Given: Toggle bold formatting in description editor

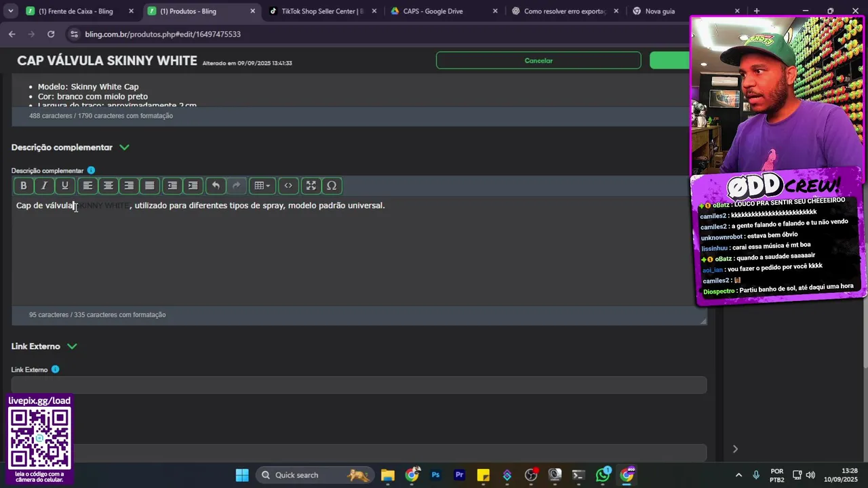Looking at the screenshot, I should tap(24, 186).
